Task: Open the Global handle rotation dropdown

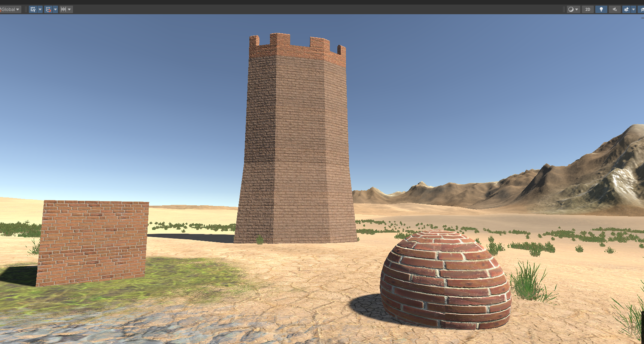Action: 10,9
